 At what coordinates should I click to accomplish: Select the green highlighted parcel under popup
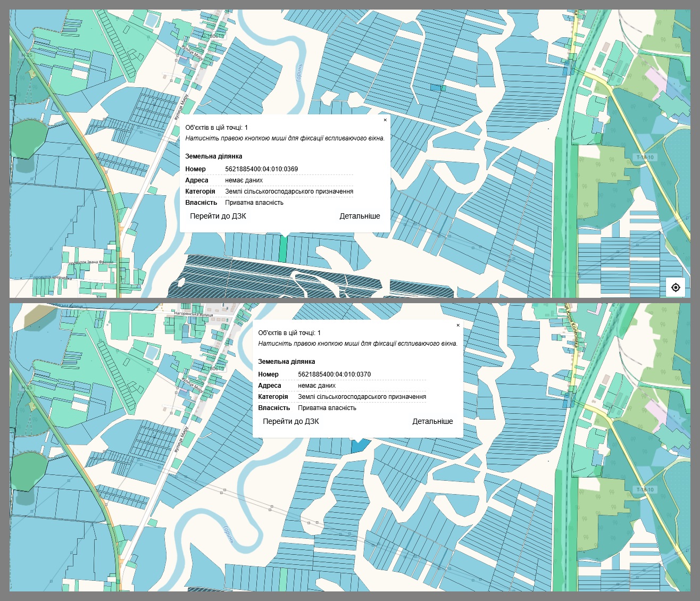point(283,249)
